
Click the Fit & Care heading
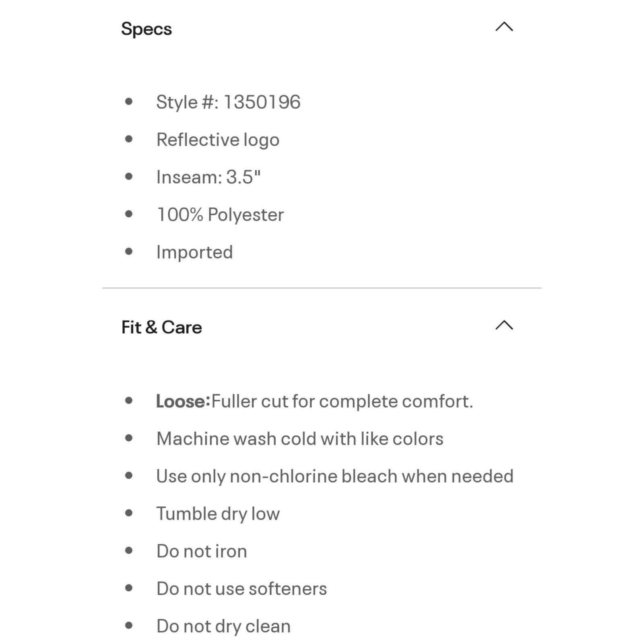[x=162, y=327]
